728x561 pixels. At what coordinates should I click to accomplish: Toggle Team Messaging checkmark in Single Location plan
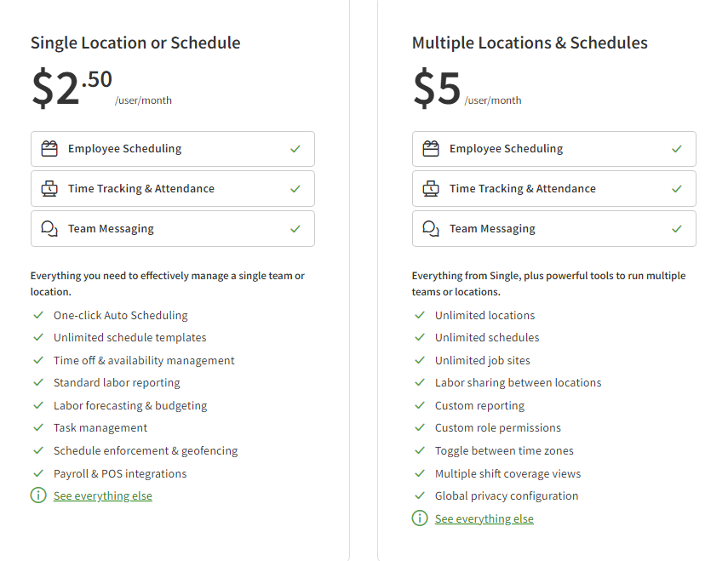pyautogui.click(x=295, y=229)
